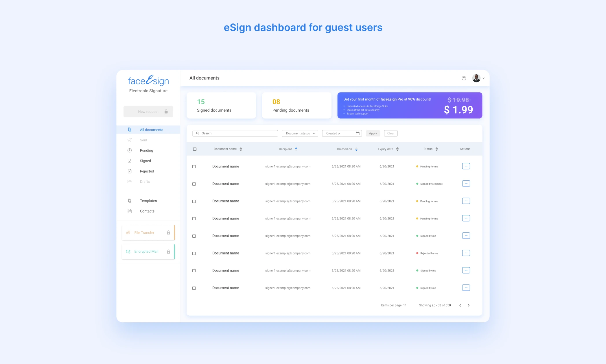Screen dimensions: 606x364
Task: Sort by Status column
Action: pyautogui.click(x=437, y=149)
